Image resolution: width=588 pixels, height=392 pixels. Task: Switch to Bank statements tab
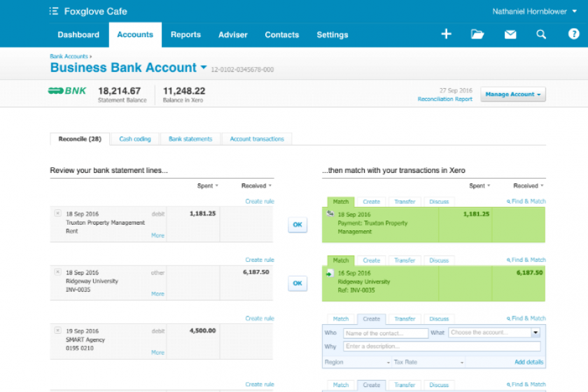tap(190, 139)
